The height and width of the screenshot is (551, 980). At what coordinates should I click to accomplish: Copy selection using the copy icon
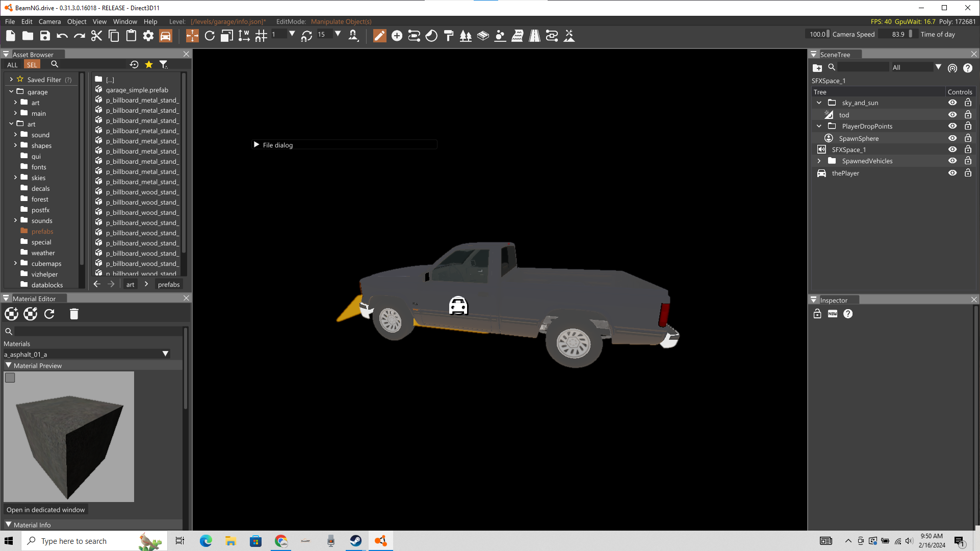tap(114, 36)
